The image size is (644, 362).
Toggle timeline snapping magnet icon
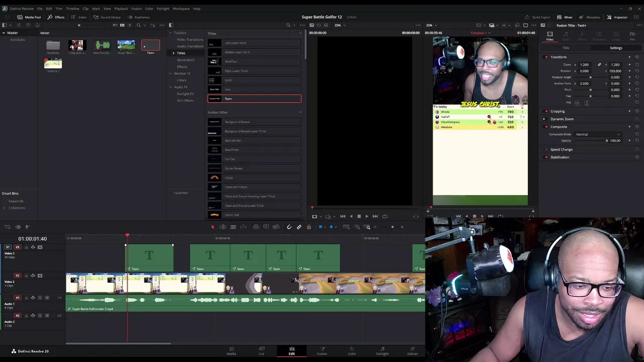pos(289,227)
